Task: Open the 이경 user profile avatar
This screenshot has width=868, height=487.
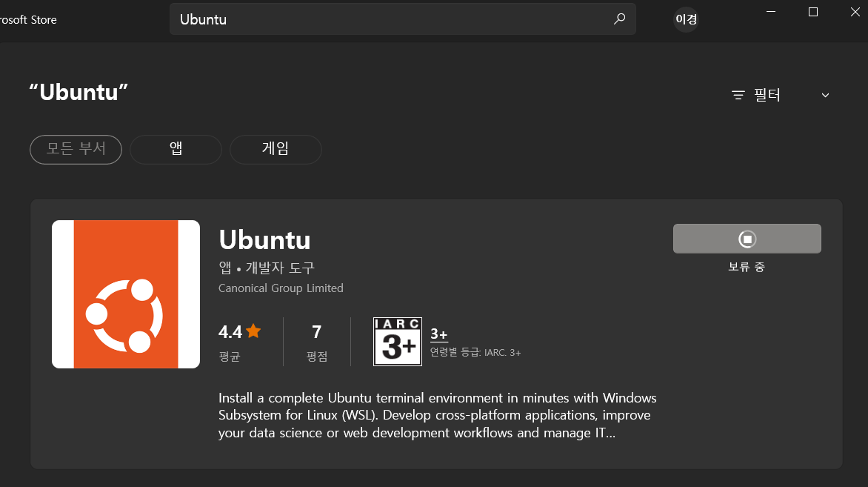Action: coord(686,19)
